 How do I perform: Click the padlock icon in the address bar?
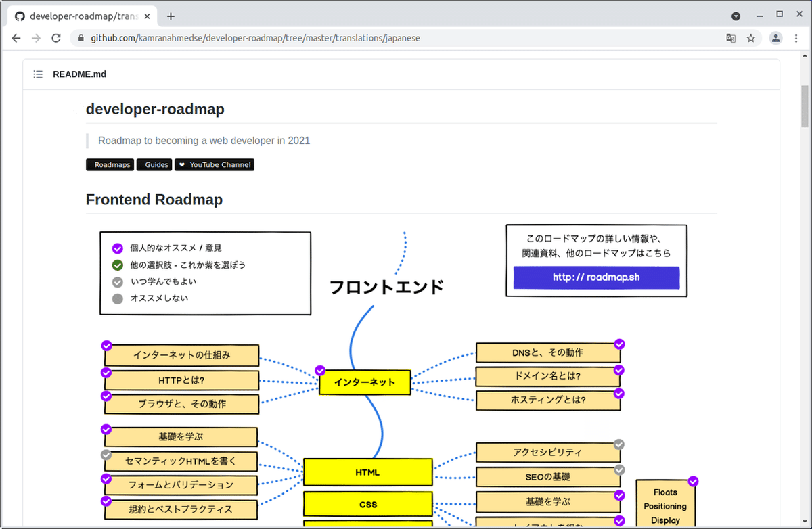[81, 39]
